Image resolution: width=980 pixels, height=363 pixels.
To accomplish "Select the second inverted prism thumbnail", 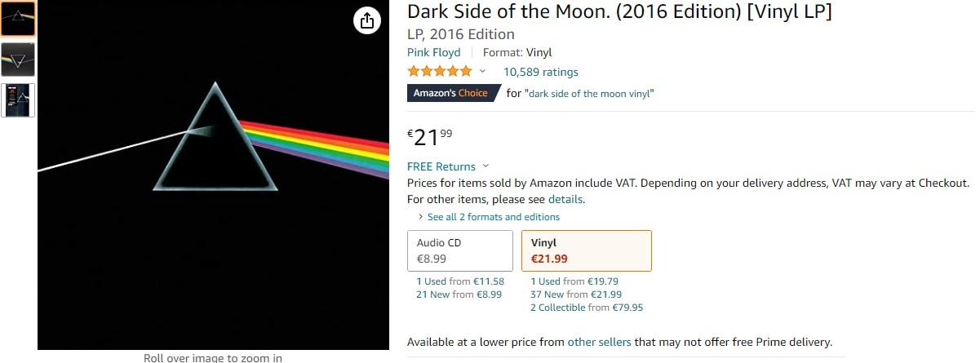I will coord(17,60).
